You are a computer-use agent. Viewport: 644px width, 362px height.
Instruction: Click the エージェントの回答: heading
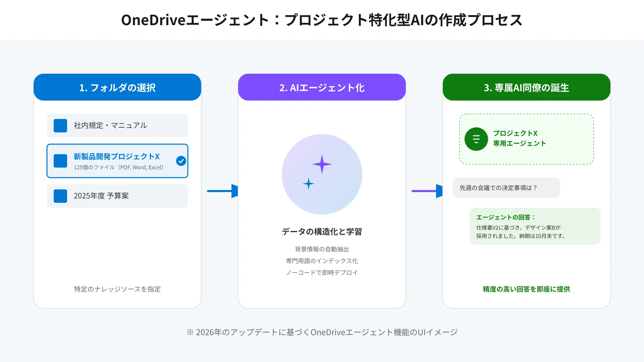pos(506,217)
